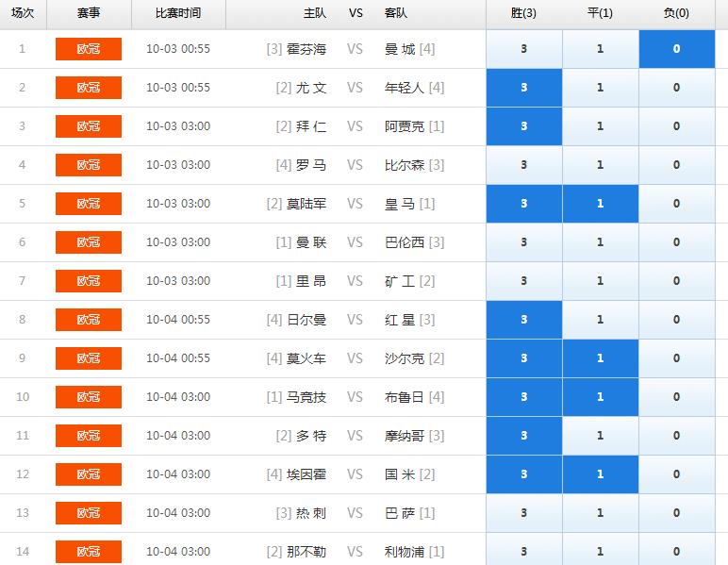Viewport: 728px width, 565px height.
Task: Click the 欧冠 tag in match 1
Action: (89, 49)
